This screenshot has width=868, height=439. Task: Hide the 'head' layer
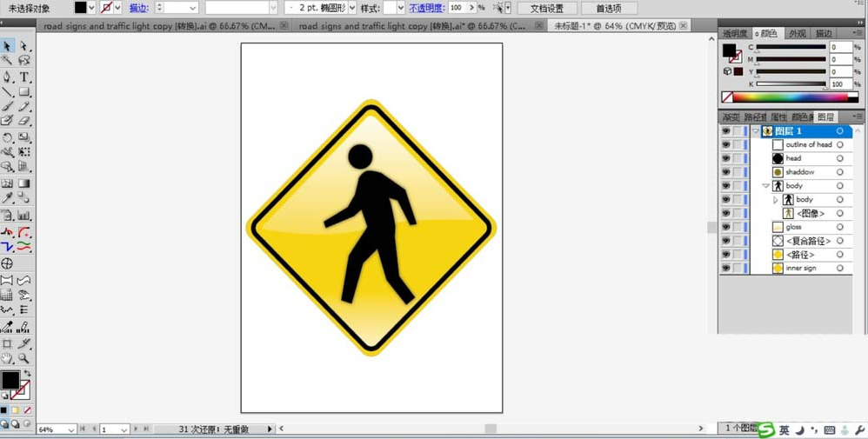(x=725, y=158)
